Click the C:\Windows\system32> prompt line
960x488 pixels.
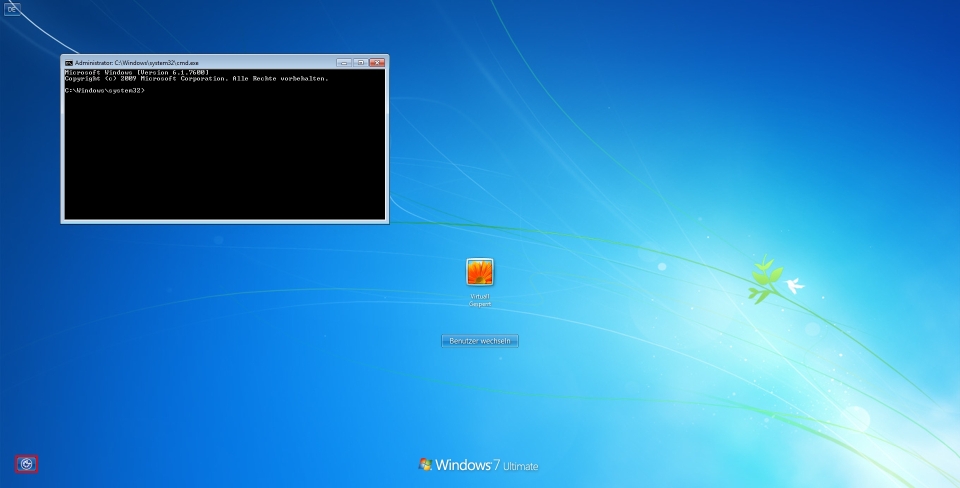pos(105,90)
